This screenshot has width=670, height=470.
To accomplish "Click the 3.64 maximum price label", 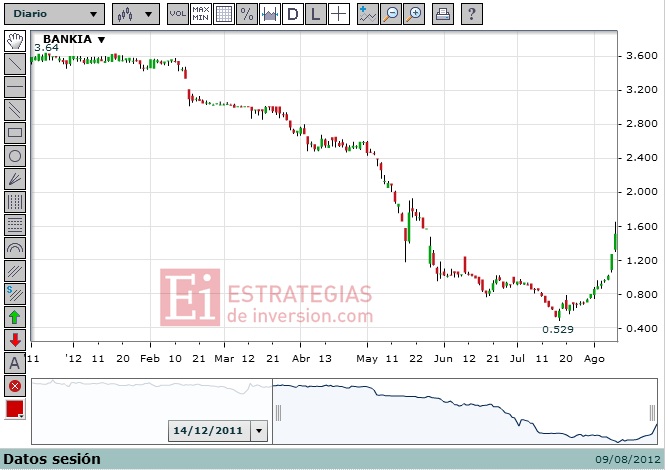I will pos(46,48).
